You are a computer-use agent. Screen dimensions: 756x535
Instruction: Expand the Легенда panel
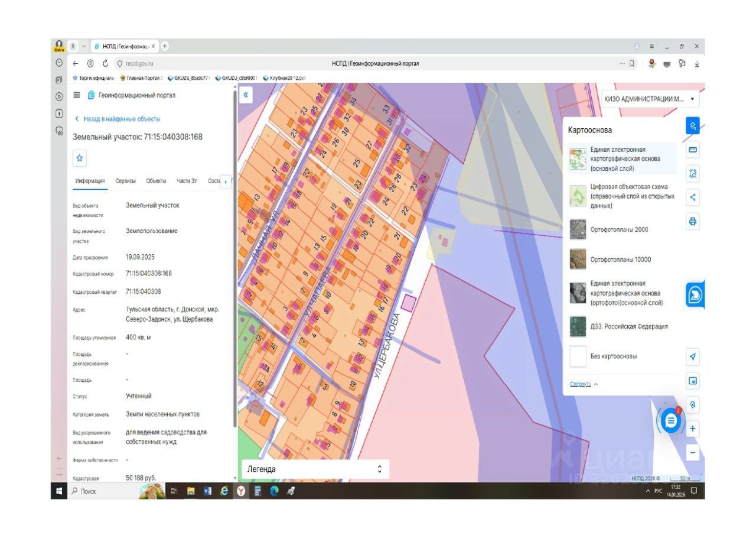315,469
